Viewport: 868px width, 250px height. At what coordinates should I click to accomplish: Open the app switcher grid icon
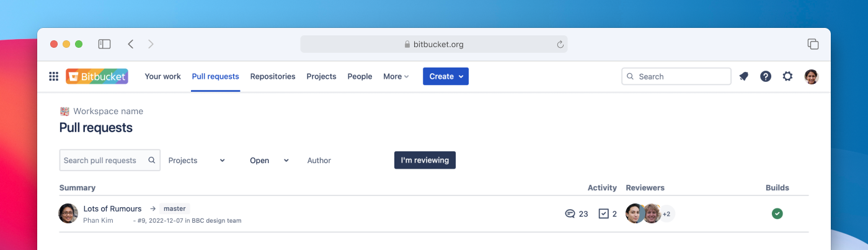pyautogui.click(x=54, y=76)
